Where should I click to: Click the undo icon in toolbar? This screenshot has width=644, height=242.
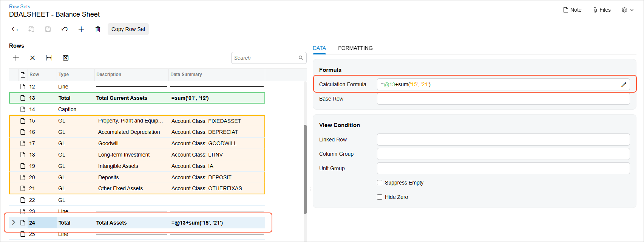tap(65, 29)
